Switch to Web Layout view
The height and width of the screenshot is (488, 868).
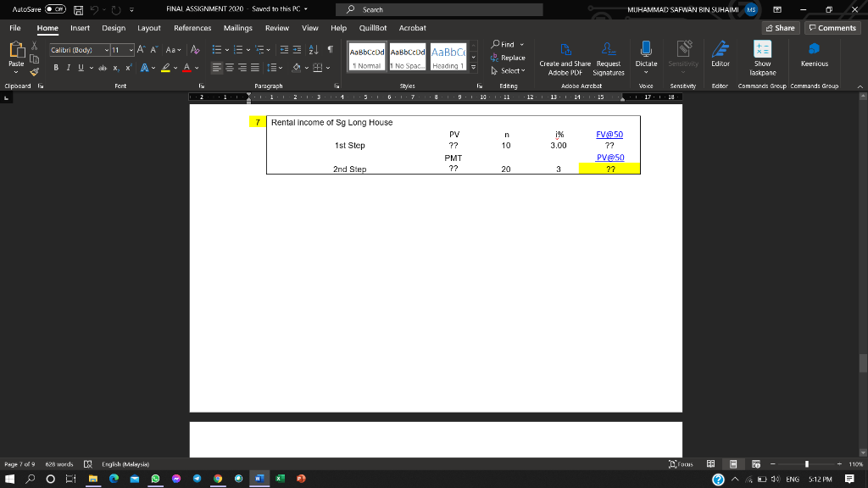[x=755, y=463]
